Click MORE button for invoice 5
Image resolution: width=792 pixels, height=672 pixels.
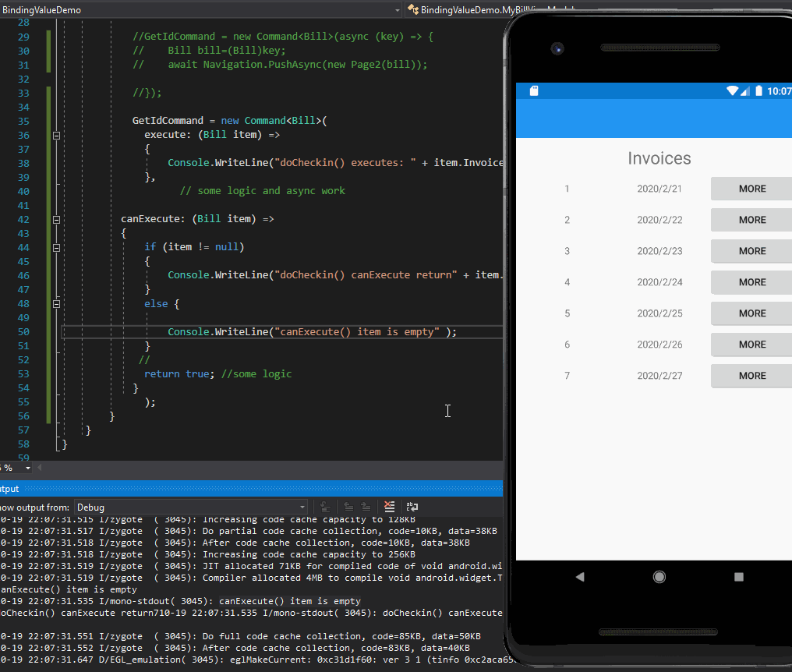(x=752, y=313)
